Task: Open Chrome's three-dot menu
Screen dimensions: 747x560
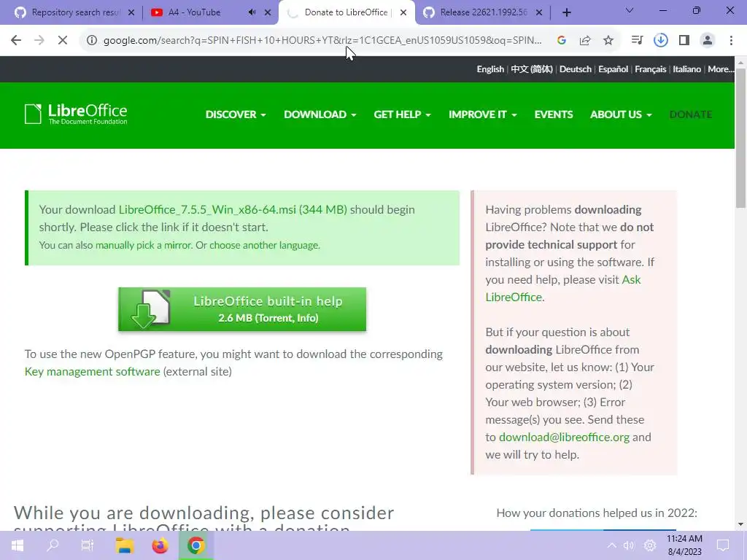Action: (x=731, y=41)
